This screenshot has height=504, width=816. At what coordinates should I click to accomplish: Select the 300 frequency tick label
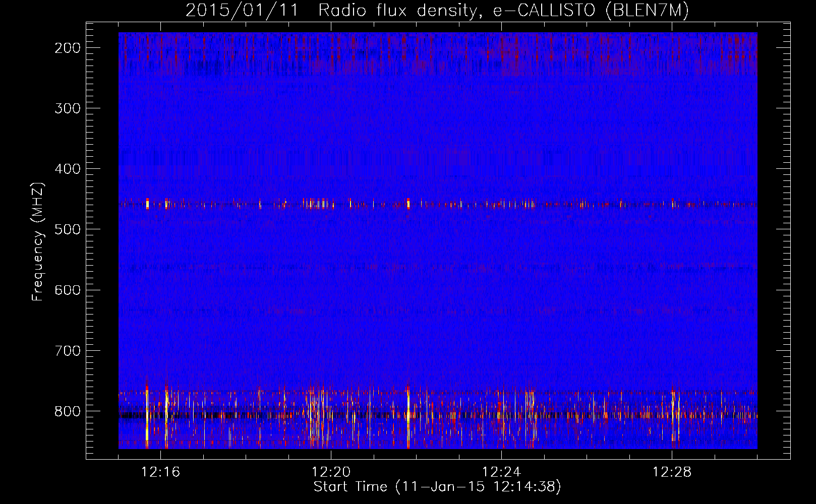point(68,108)
